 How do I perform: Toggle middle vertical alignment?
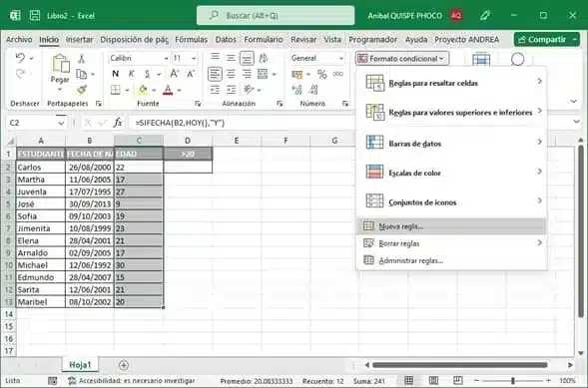(231, 58)
